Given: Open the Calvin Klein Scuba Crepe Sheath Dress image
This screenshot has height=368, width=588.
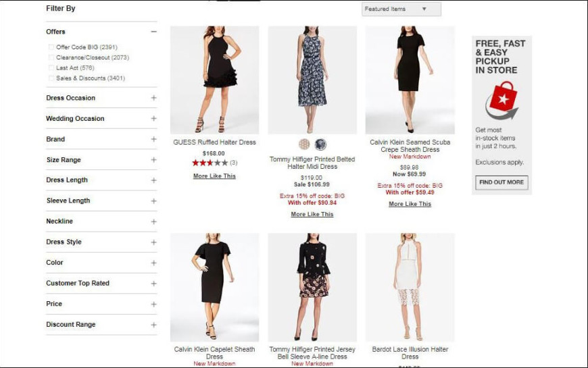Looking at the screenshot, I should pyautogui.click(x=410, y=80).
